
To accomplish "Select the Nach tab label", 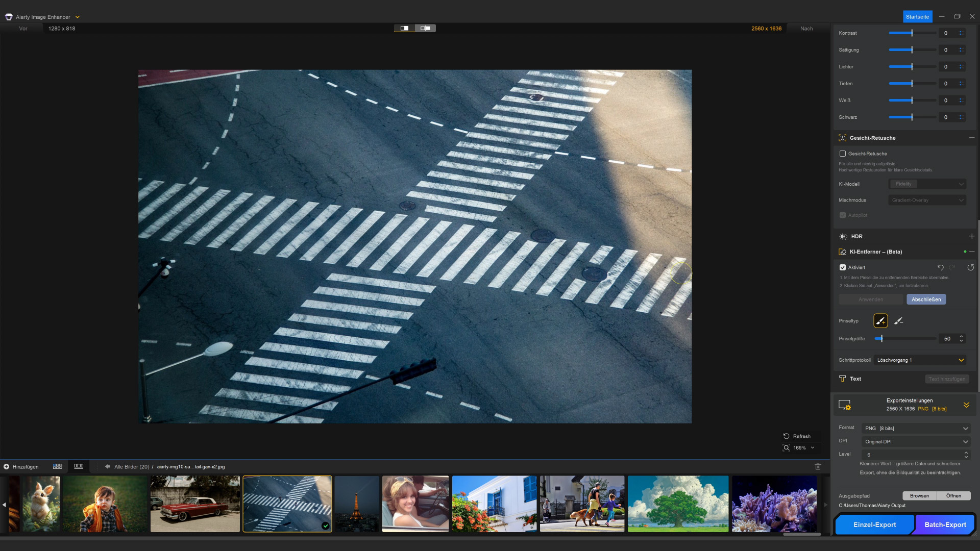I will pos(806,29).
